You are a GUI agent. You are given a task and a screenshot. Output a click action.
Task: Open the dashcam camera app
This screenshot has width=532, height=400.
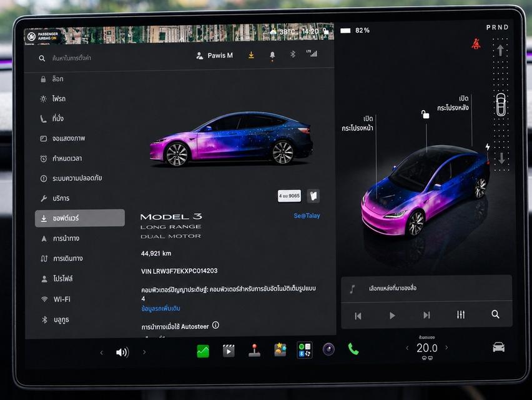pyautogui.click(x=328, y=349)
